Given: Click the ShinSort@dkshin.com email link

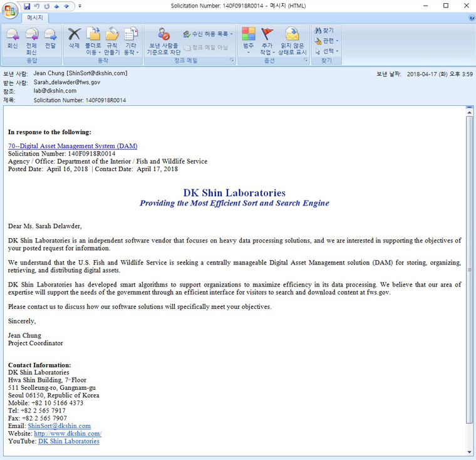Looking at the screenshot, I should 59,426.
